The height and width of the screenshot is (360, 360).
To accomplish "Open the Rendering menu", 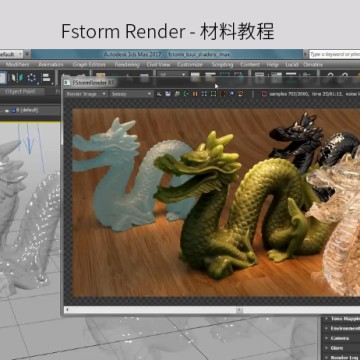I will [127, 64].
